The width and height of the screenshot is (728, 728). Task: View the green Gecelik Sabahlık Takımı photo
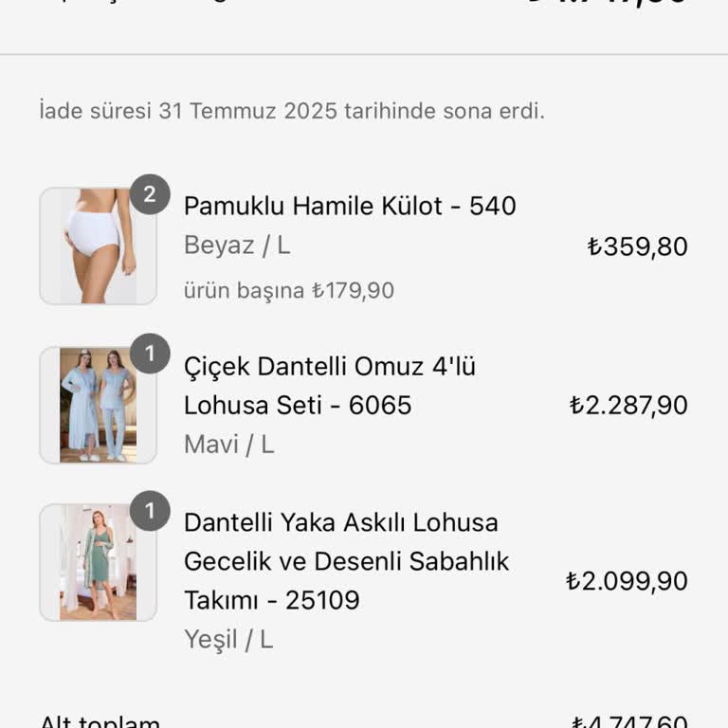point(98,562)
